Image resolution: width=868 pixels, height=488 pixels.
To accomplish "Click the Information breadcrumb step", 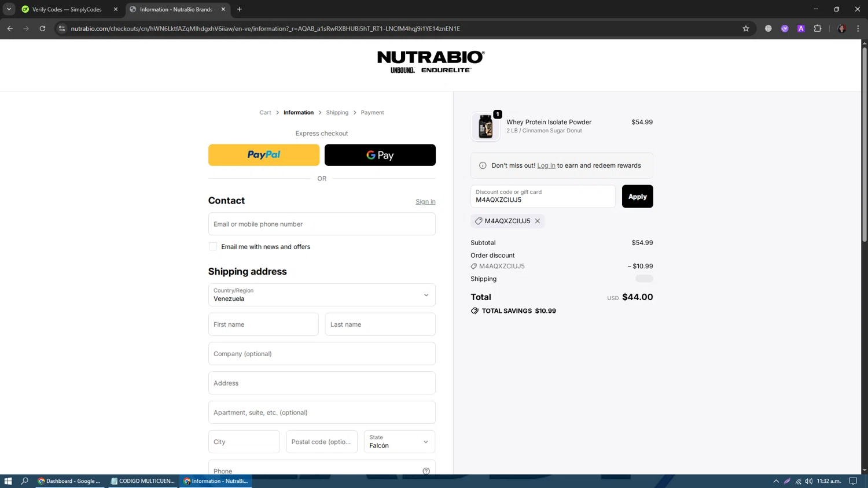I will (299, 112).
